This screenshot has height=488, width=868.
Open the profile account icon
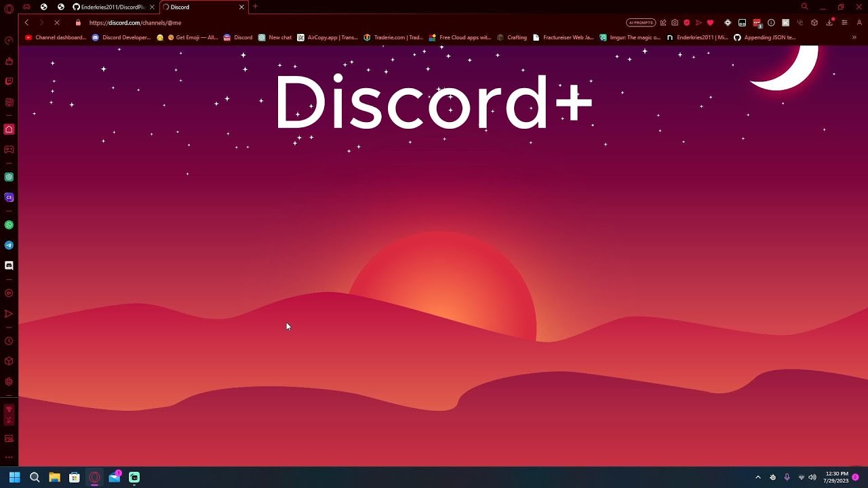(x=859, y=22)
